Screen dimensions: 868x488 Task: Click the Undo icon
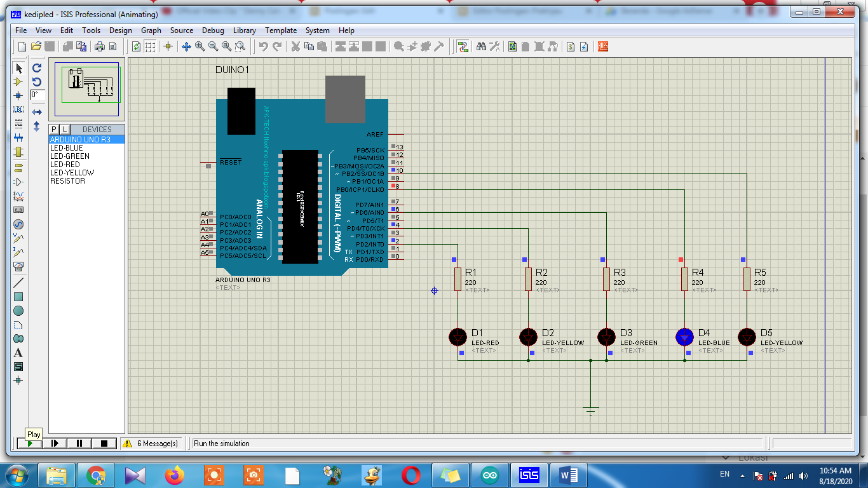click(263, 46)
